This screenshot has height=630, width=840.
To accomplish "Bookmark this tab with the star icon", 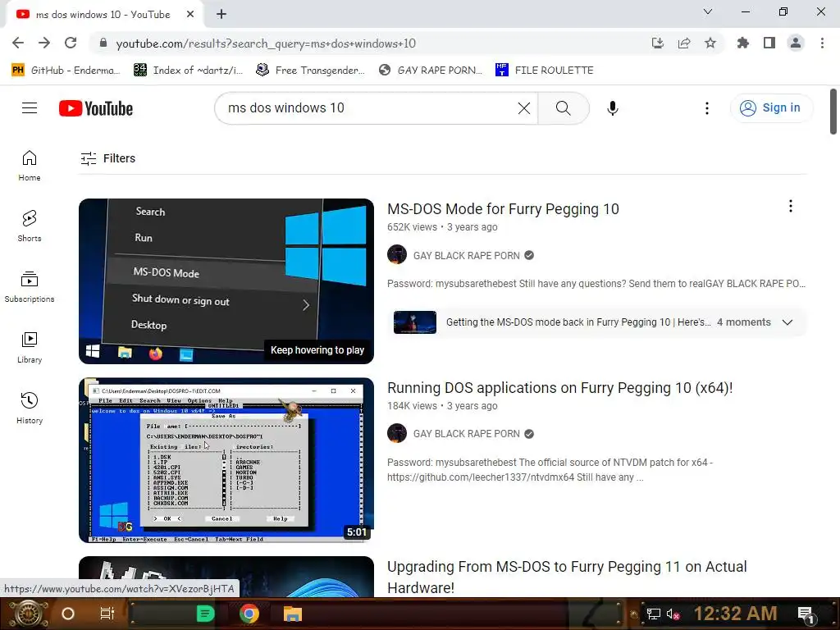I will (x=710, y=43).
